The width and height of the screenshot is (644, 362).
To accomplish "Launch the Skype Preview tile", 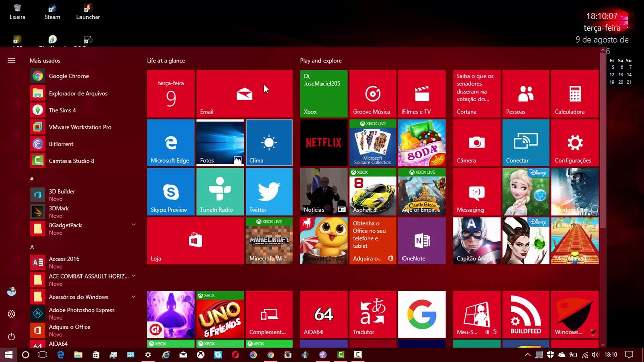I will 171,192.
